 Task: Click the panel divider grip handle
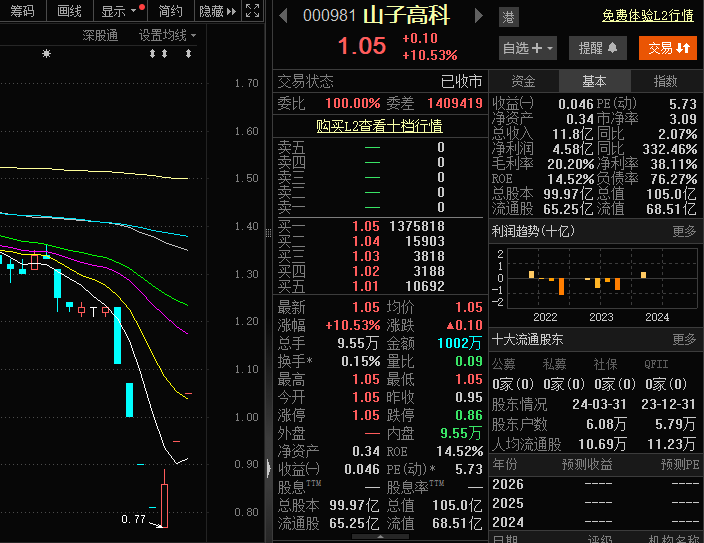click(268, 233)
